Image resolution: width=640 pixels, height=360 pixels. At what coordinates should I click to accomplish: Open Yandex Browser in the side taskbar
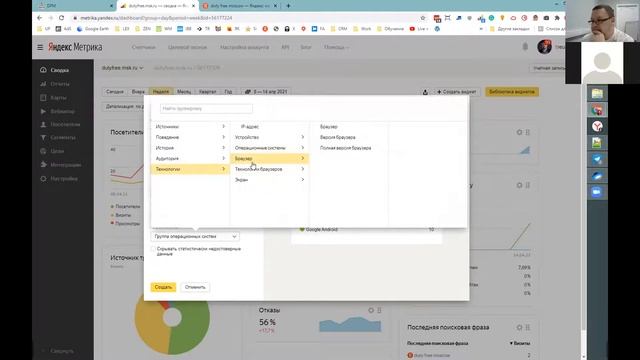tap(597, 127)
